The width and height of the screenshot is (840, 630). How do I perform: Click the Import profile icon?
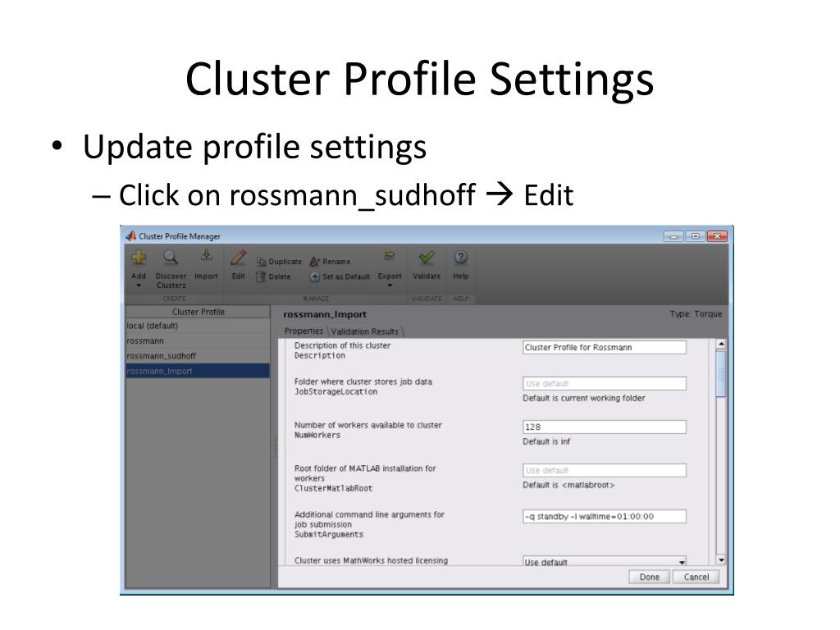pos(206,256)
